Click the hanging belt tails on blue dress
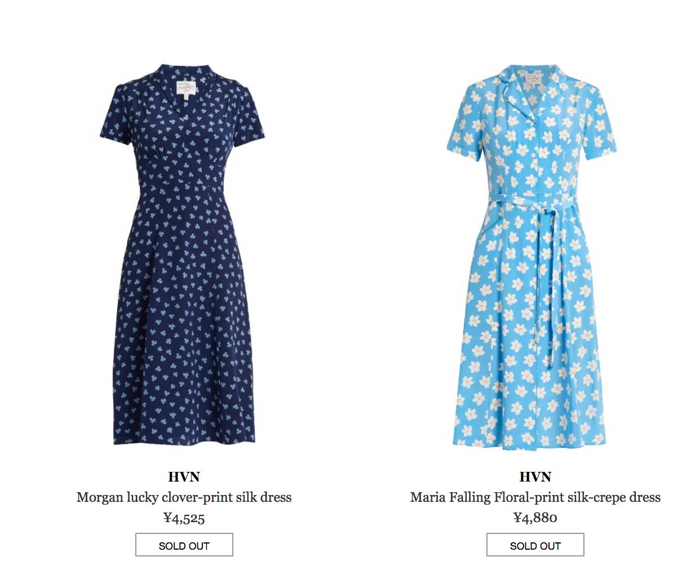Image resolution: width=700 pixels, height=588 pixels. (552, 282)
